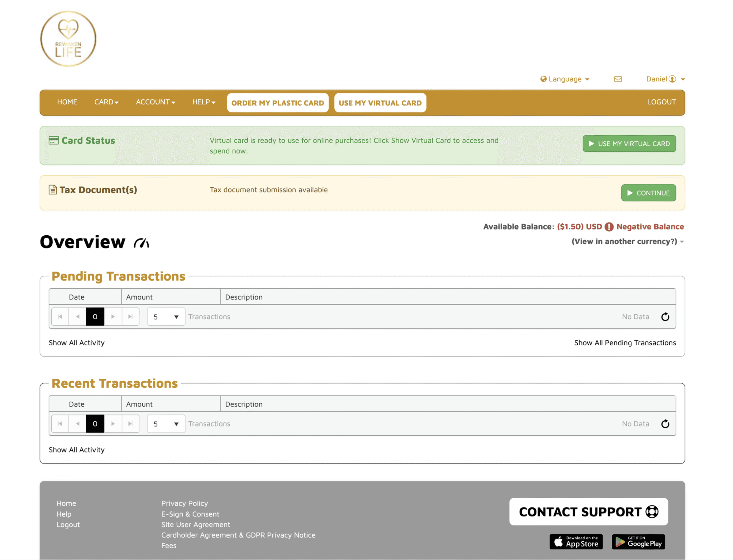Open the envelope messages icon
The height and width of the screenshot is (560, 733).
coord(618,79)
